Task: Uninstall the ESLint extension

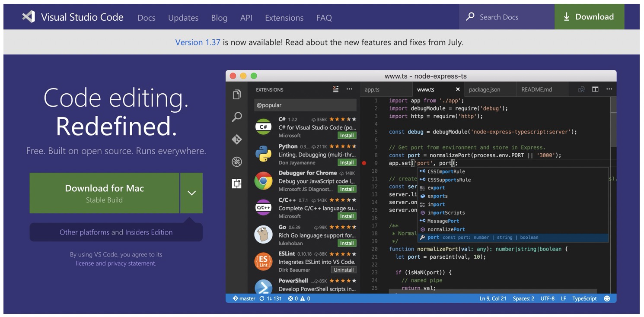Action: coord(344,270)
